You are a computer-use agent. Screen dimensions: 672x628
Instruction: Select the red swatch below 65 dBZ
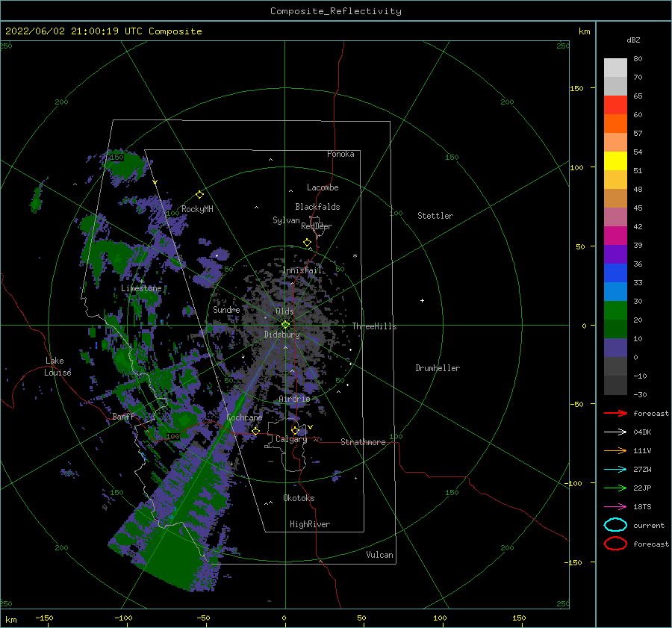click(615, 105)
